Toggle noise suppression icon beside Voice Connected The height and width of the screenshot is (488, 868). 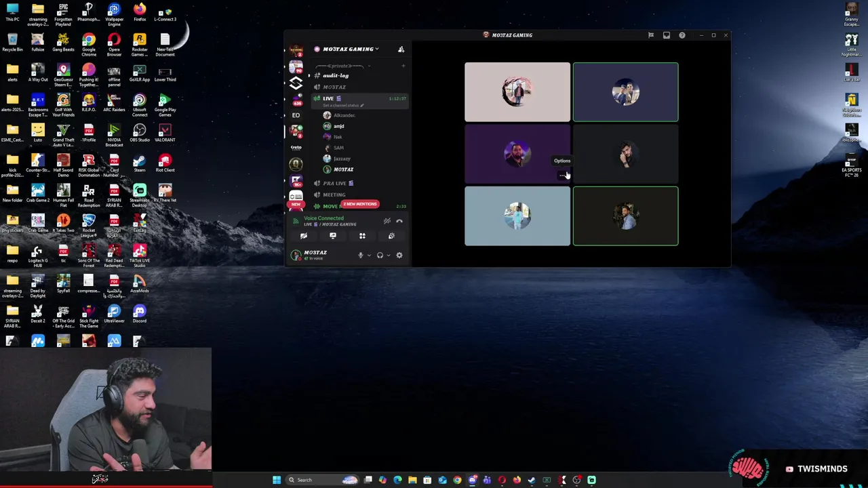387,221
